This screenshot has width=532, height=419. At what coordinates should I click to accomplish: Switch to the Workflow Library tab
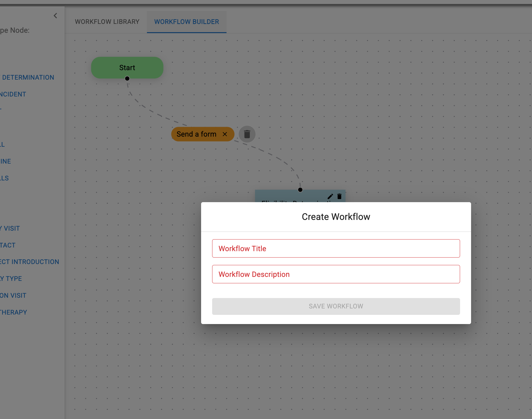pos(107,22)
